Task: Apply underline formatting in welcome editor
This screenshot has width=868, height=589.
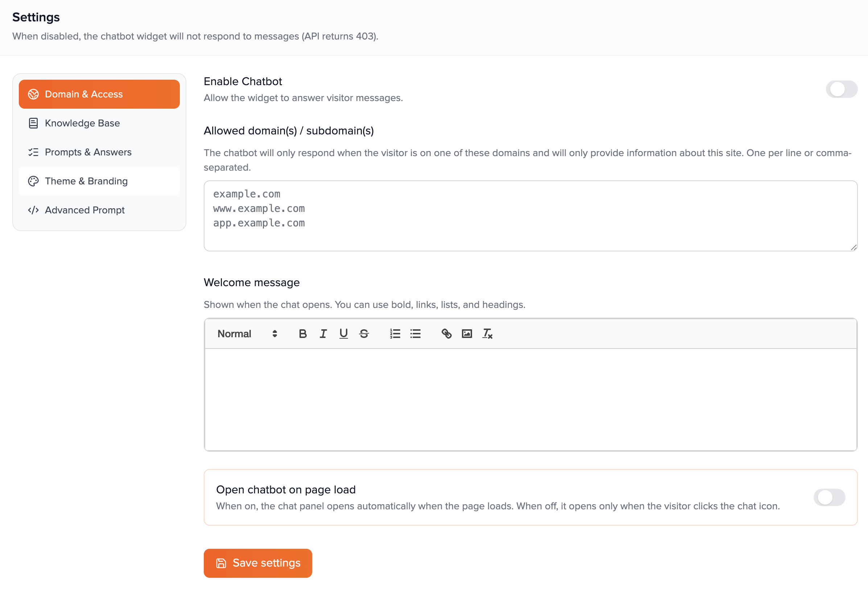Action: (343, 334)
